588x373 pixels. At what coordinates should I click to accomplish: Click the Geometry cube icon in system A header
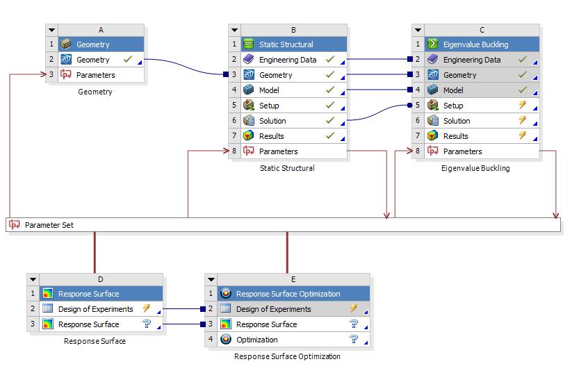pos(66,44)
